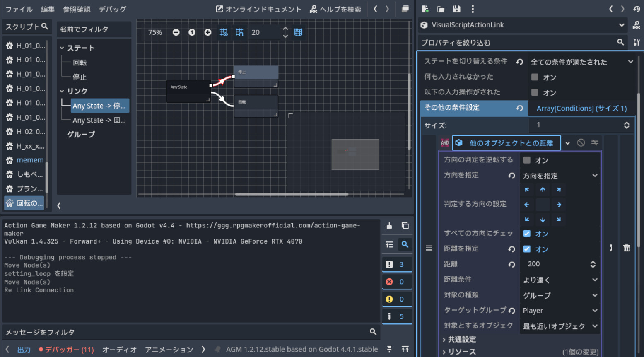
Task: Click ヘルプを検索 button
Action: click(x=335, y=9)
